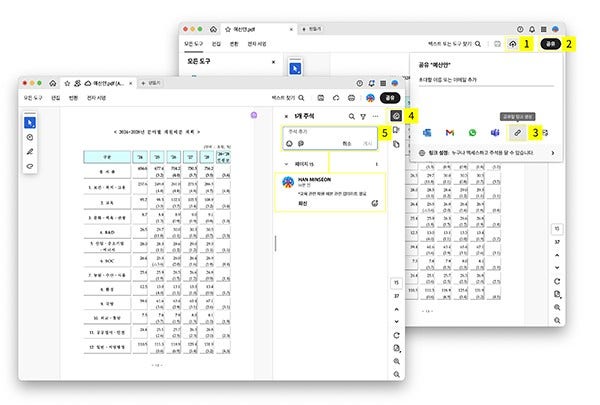The image size is (600, 405).
Task: Open the All Tools menu in front window
Action: tap(33, 98)
